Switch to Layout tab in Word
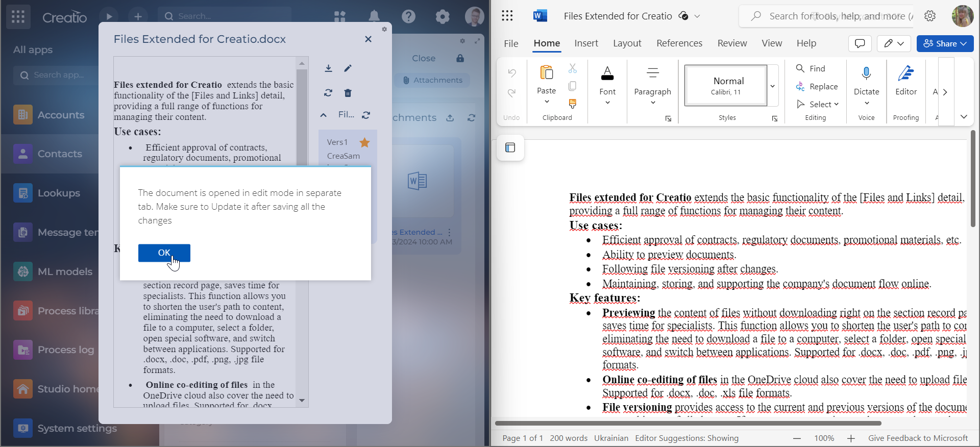Image resolution: width=980 pixels, height=447 pixels. click(x=627, y=43)
